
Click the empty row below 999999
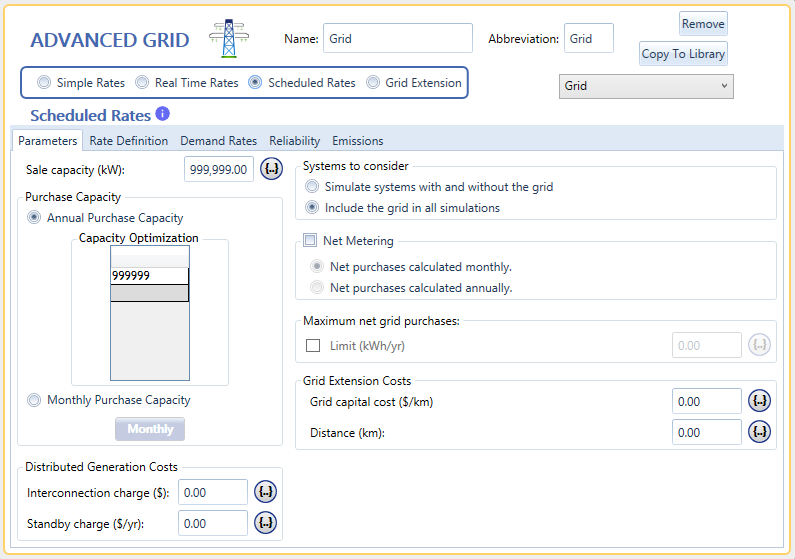(150, 293)
